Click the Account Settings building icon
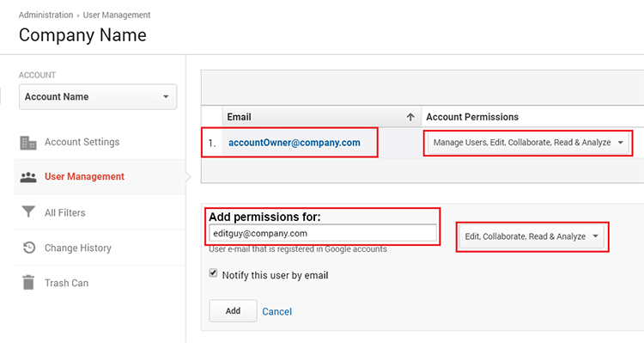 (x=28, y=143)
